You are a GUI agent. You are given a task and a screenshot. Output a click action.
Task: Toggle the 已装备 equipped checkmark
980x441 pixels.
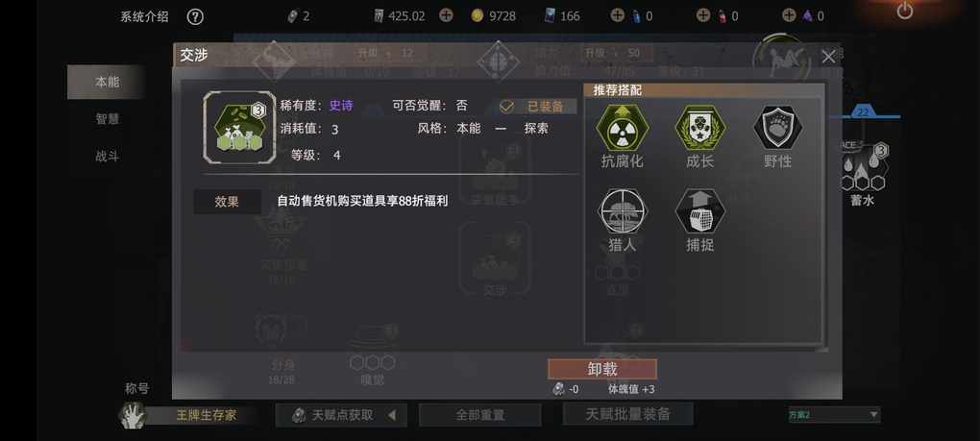point(506,107)
